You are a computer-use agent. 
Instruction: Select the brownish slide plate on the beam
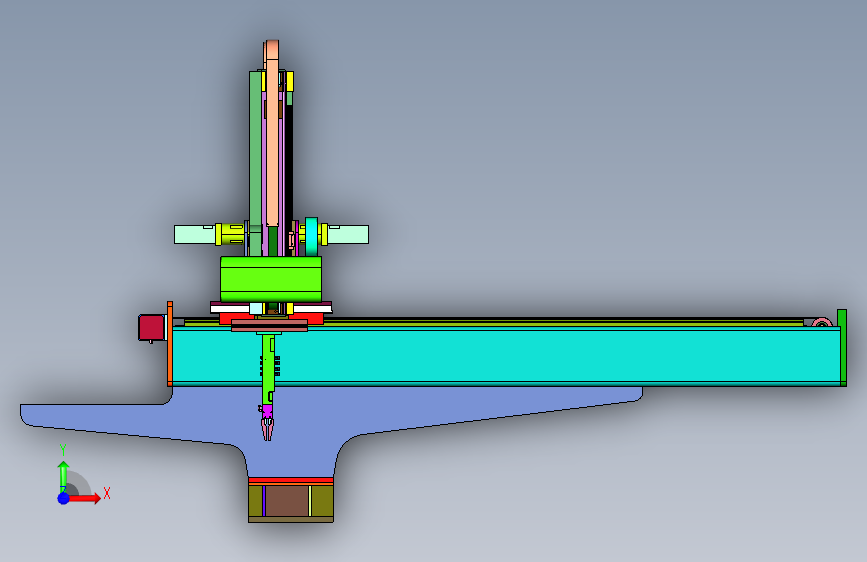click(x=269, y=325)
